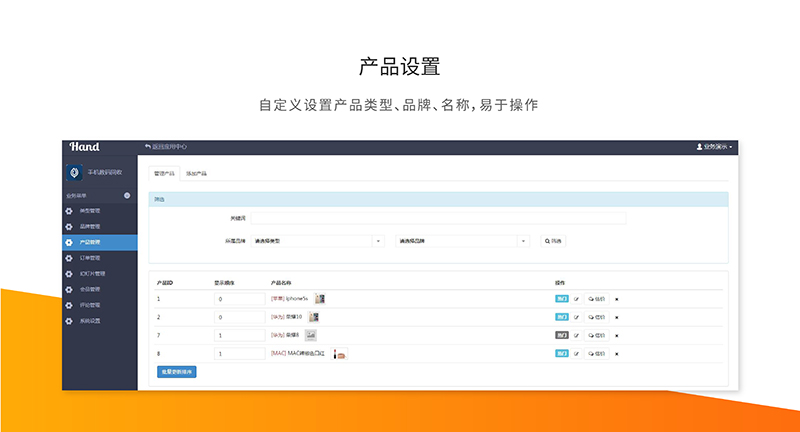Click the gear icon for 会员管理
Screen dimensions: 800x432
click(69, 289)
